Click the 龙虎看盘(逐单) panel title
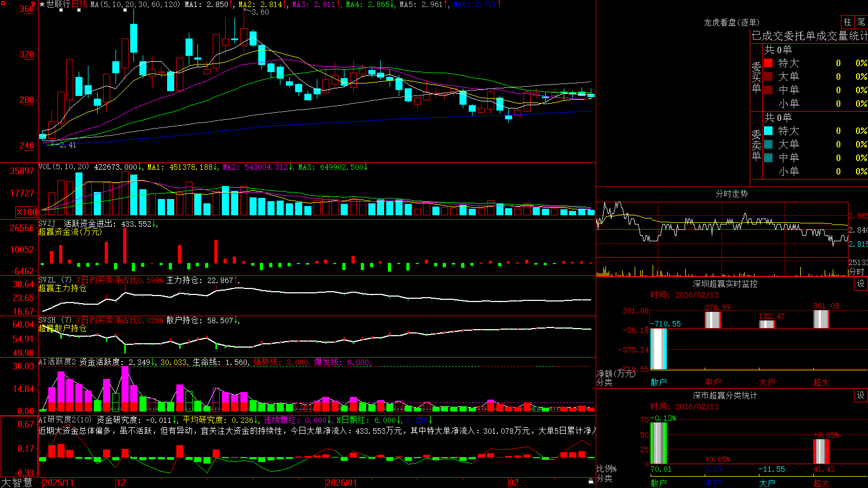868x488 pixels. coord(731,22)
